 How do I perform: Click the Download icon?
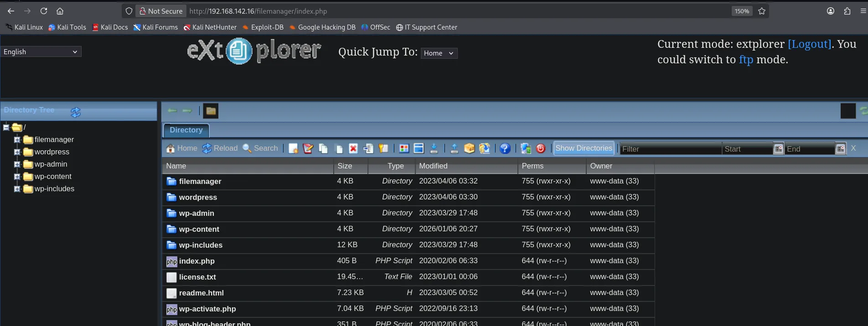pyautogui.click(x=434, y=148)
